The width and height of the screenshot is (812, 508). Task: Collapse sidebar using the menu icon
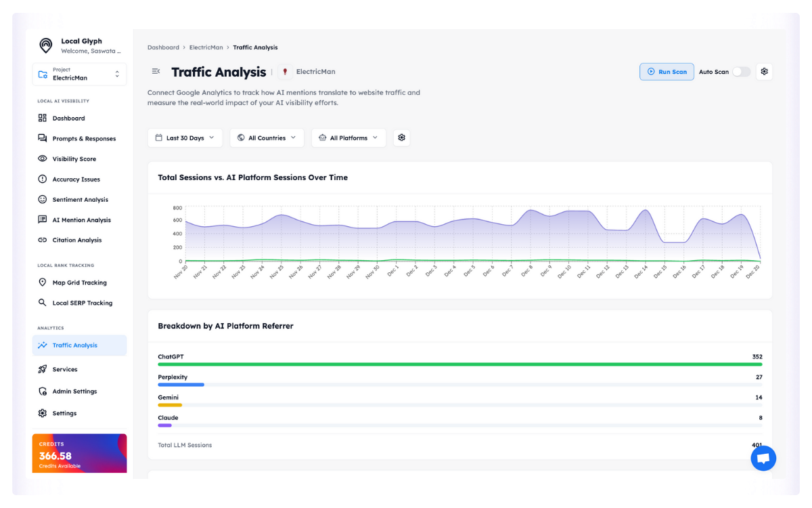click(156, 72)
